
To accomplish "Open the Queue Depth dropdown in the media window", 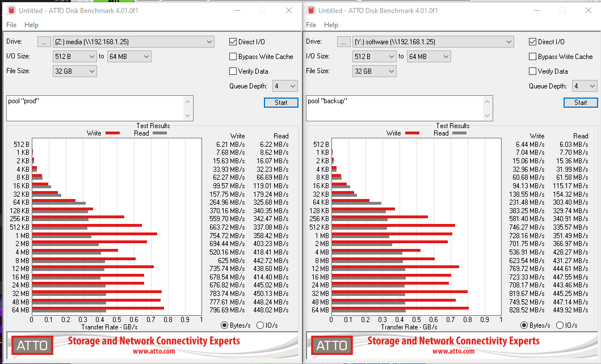I will point(285,86).
